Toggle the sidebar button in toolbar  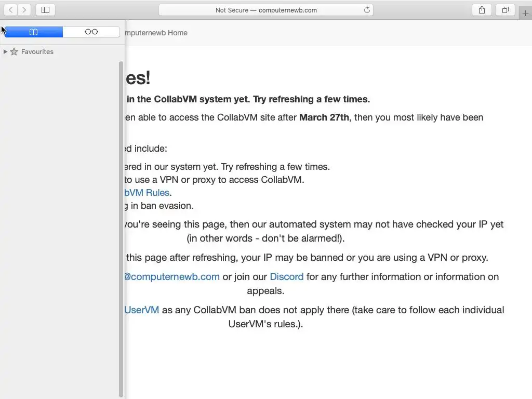[x=46, y=10]
